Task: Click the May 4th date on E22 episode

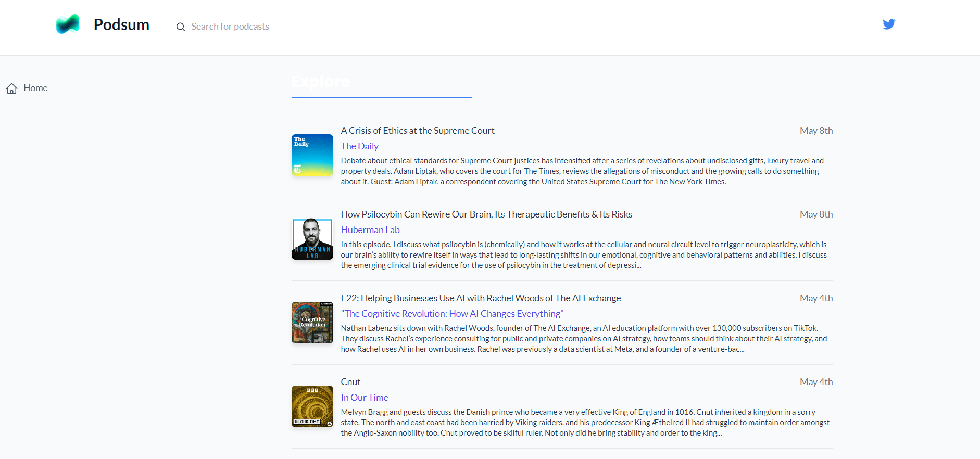Action: (816, 298)
